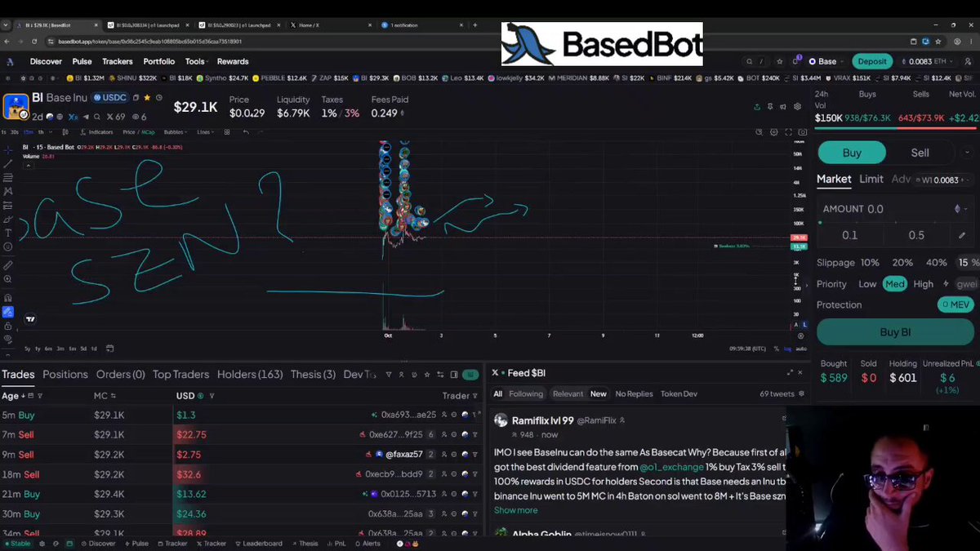Open the search icon in top bar
Screen dimensions: 980x551
click(749, 61)
